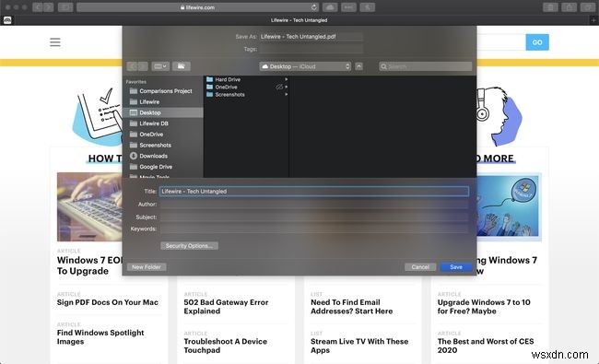Reload the lifewire.com page
The width and height of the screenshot is (599, 364).
[314, 7]
